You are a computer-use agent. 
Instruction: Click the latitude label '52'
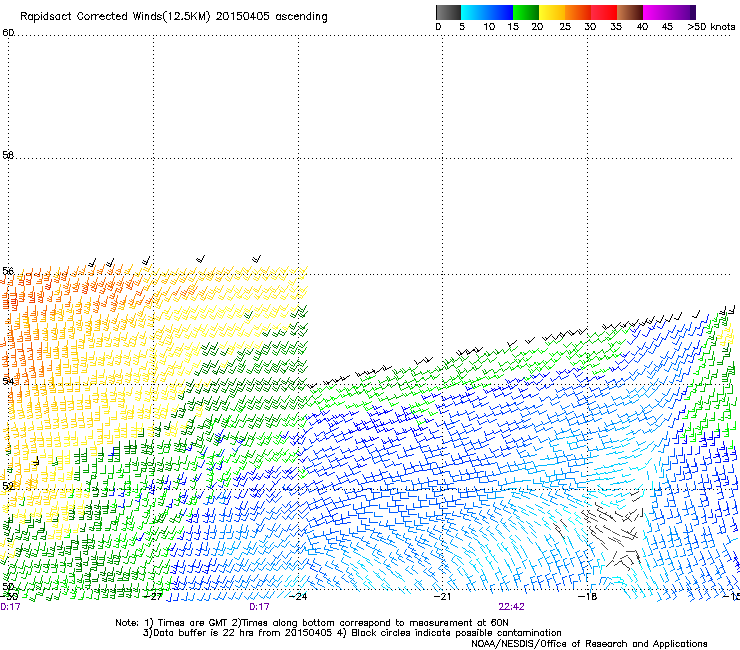(x=8, y=486)
